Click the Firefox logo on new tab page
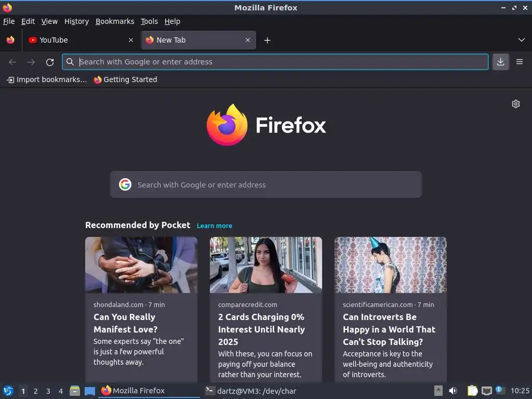Image resolution: width=532 pixels, height=399 pixels. click(266, 125)
